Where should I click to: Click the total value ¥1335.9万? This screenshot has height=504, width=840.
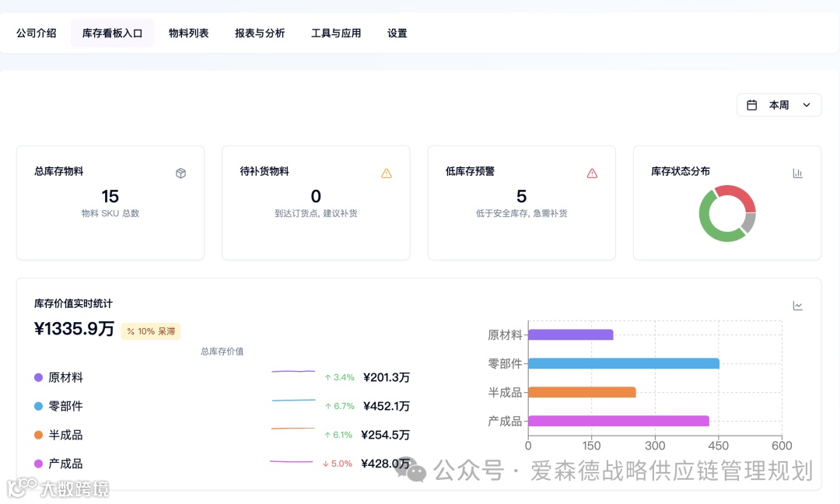coord(75,328)
